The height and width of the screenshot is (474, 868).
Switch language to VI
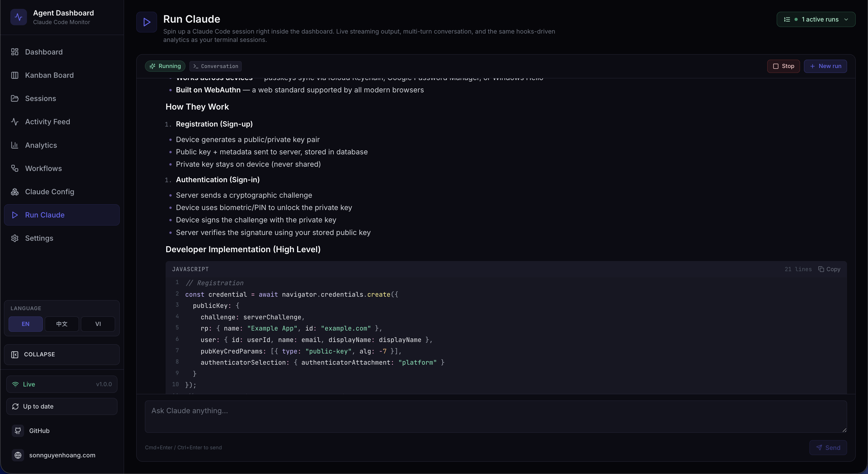(x=98, y=324)
